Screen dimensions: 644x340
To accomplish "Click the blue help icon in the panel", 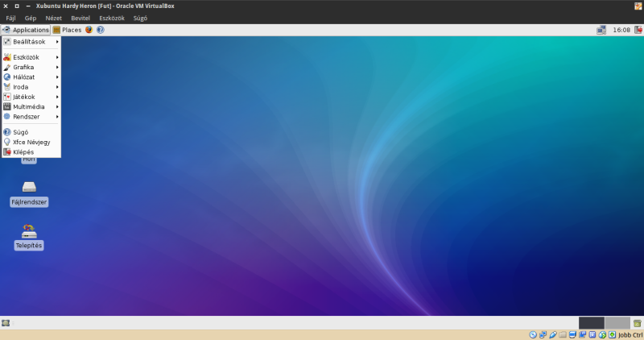I will pyautogui.click(x=100, y=30).
